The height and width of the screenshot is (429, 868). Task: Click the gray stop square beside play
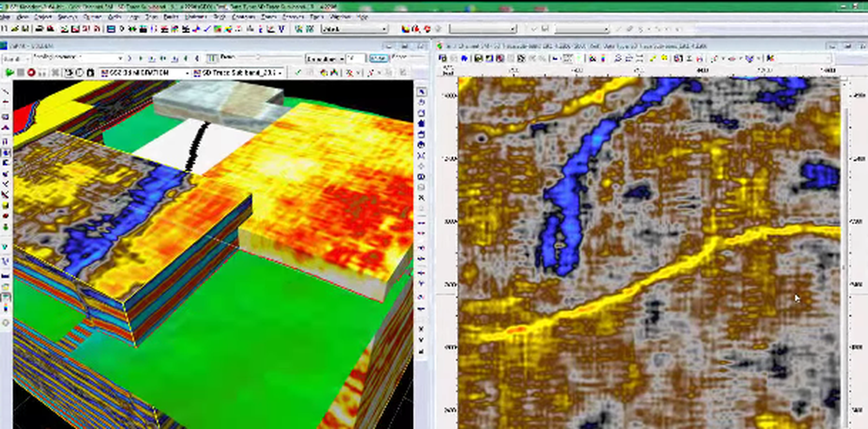click(x=19, y=72)
